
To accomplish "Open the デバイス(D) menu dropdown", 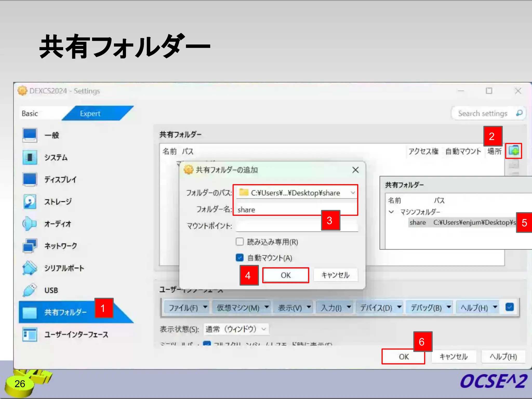I will click(x=379, y=308).
